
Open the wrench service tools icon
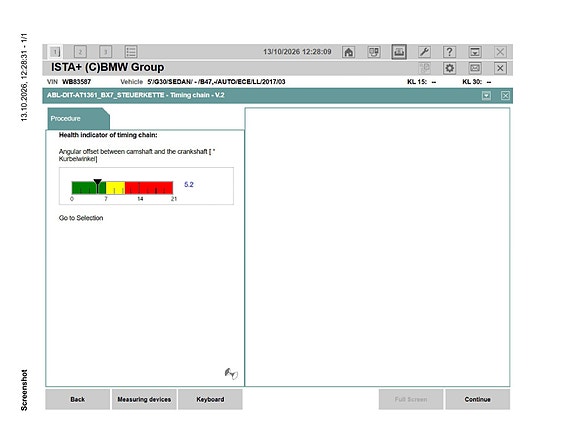(424, 52)
